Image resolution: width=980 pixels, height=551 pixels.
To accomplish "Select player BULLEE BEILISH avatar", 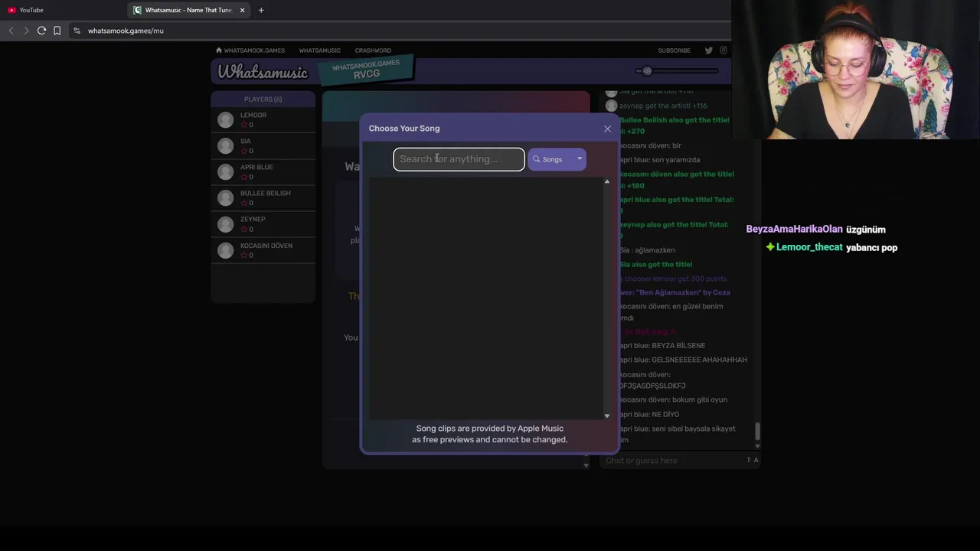I will click(225, 198).
